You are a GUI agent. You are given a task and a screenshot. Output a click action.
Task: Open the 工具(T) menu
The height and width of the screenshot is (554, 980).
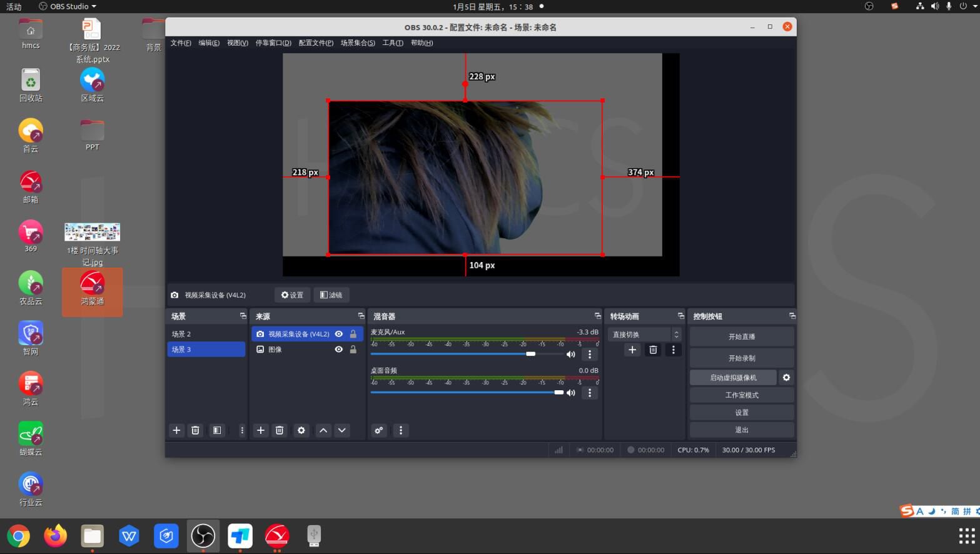pos(393,43)
